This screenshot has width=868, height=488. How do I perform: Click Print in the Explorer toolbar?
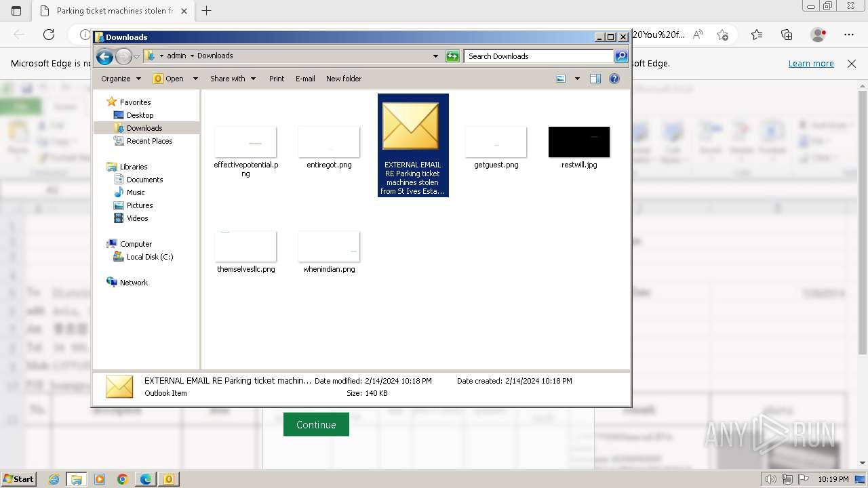click(x=277, y=79)
